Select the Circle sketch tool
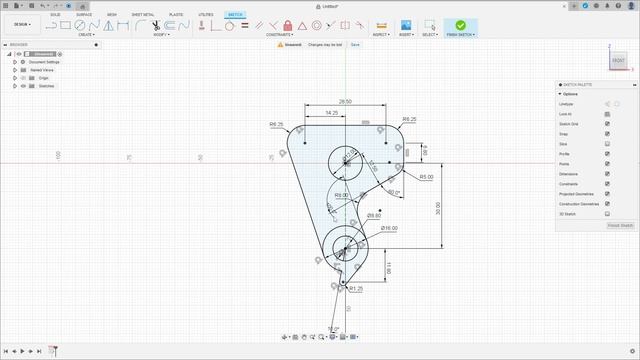The height and width of the screenshot is (360, 640). pos(80,25)
